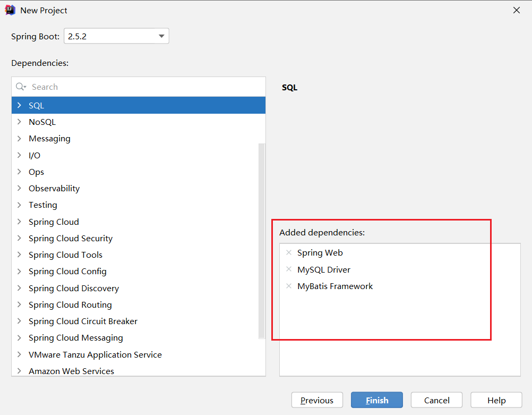Expand the Messaging category chevron
This screenshot has width=532, height=415.
coord(19,139)
